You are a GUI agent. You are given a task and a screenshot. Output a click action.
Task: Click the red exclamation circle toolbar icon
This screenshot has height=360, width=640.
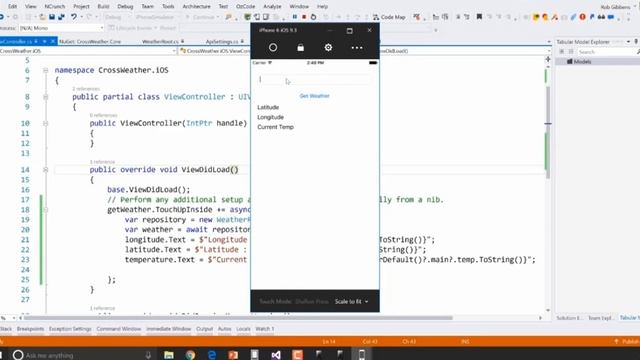pyautogui.click(x=582, y=17)
